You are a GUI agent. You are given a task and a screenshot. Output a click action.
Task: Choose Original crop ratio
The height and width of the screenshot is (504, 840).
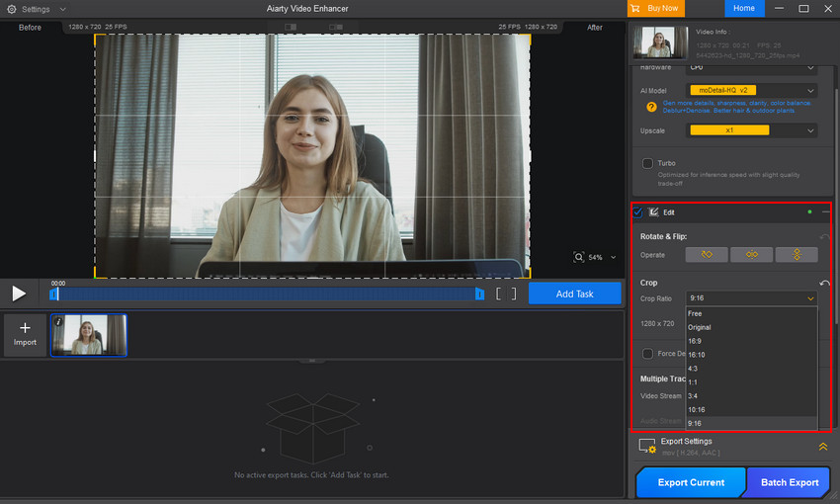tap(751, 327)
